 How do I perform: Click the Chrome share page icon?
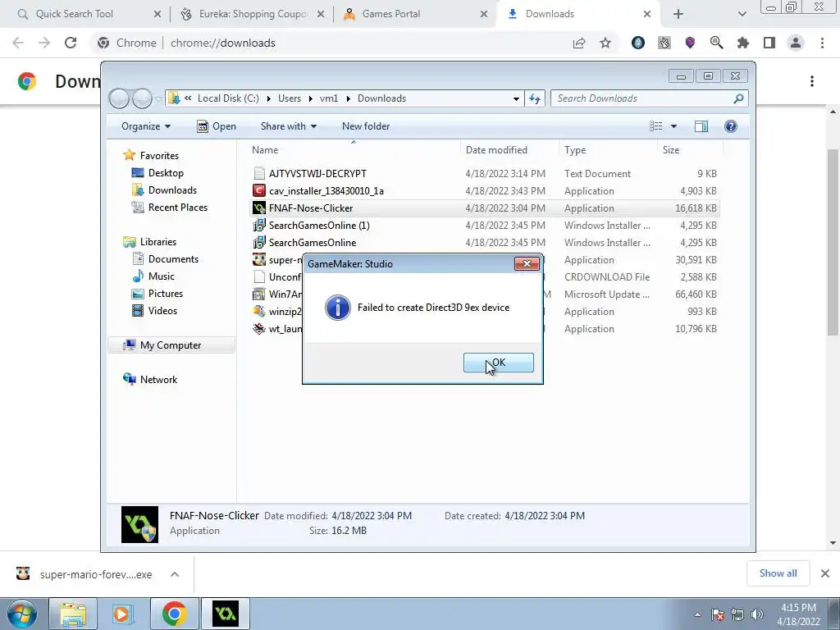[x=579, y=43]
